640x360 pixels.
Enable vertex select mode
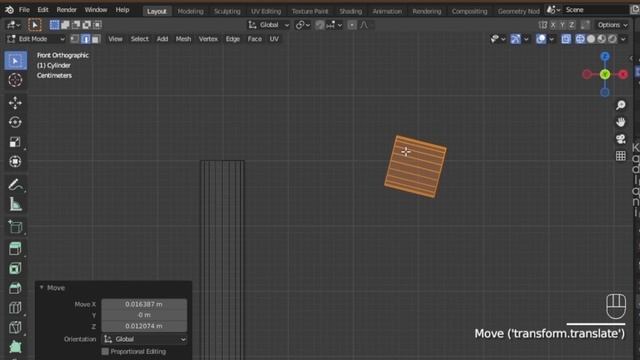click(x=75, y=39)
